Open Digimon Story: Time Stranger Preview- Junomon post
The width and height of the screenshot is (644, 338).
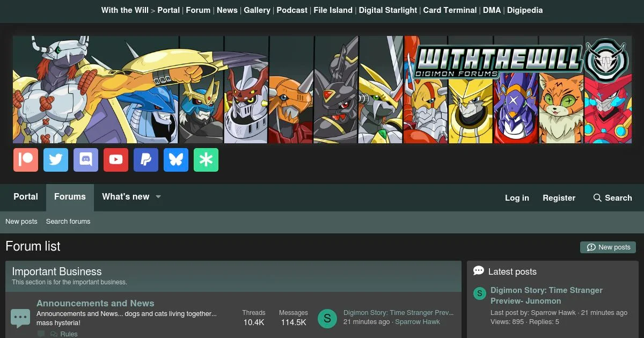pos(546,296)
